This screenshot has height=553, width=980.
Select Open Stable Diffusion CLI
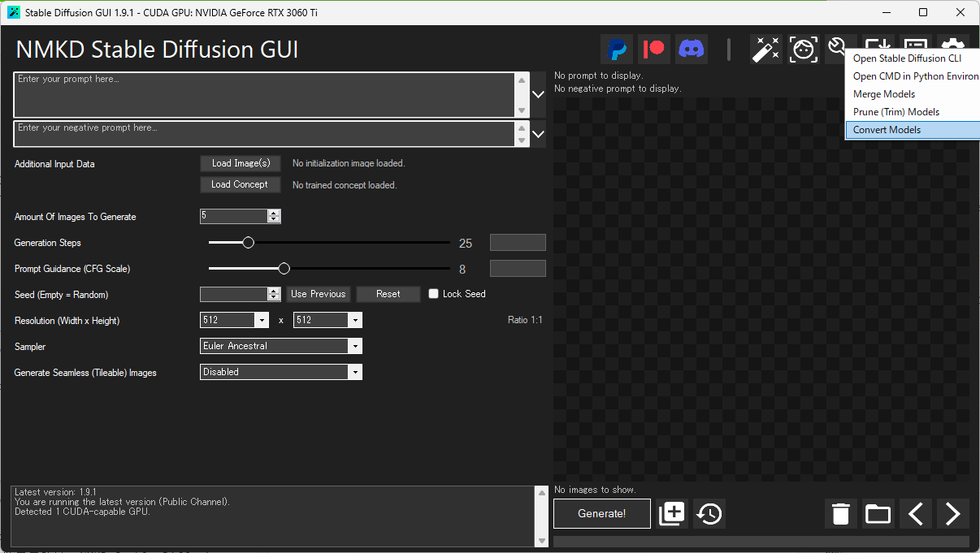[907, 58]
